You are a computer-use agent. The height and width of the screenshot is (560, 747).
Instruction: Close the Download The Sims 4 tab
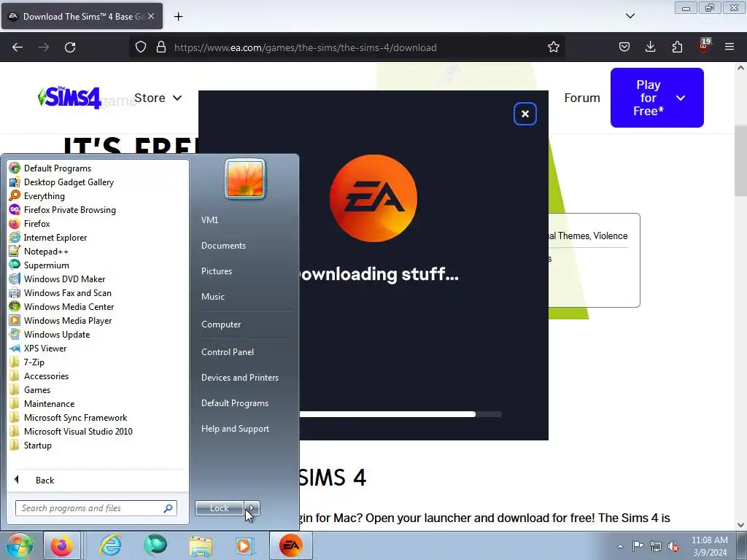pos(151,16)
